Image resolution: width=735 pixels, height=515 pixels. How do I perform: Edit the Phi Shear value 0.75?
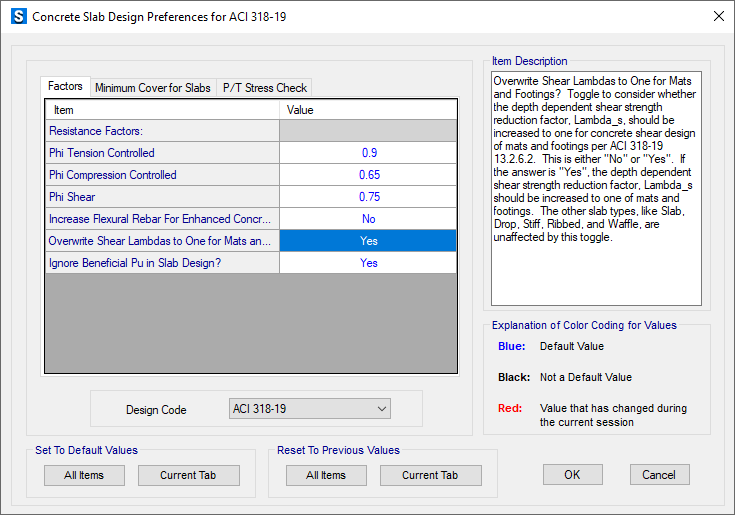pyautogui.click(x=368, y=197)
